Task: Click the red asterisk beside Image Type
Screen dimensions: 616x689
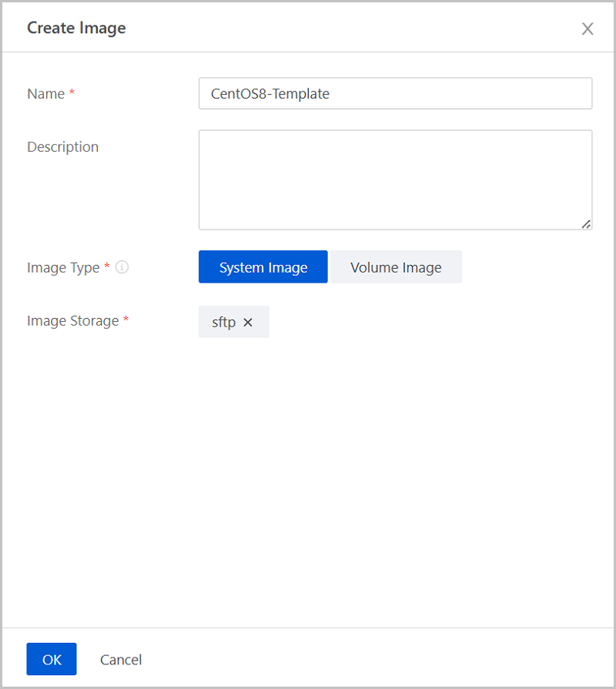Action: (107, 268)
